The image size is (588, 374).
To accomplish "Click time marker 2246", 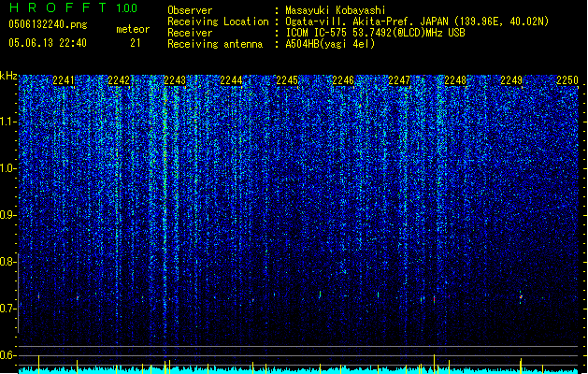I will 343,80.
